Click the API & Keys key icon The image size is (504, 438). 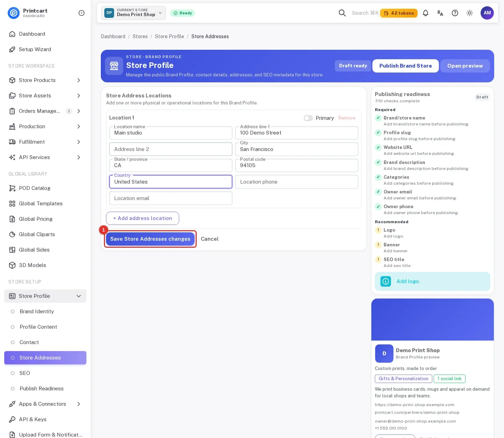(12, 419)
